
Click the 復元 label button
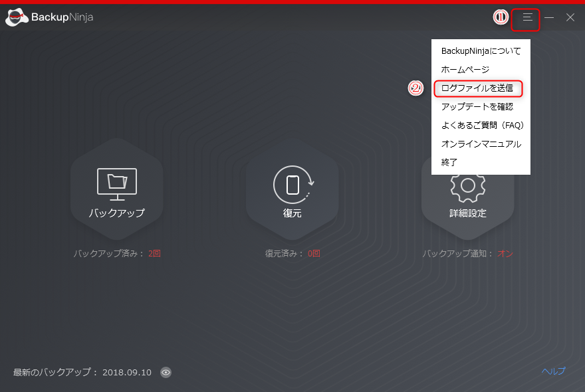tap(292, 213)
